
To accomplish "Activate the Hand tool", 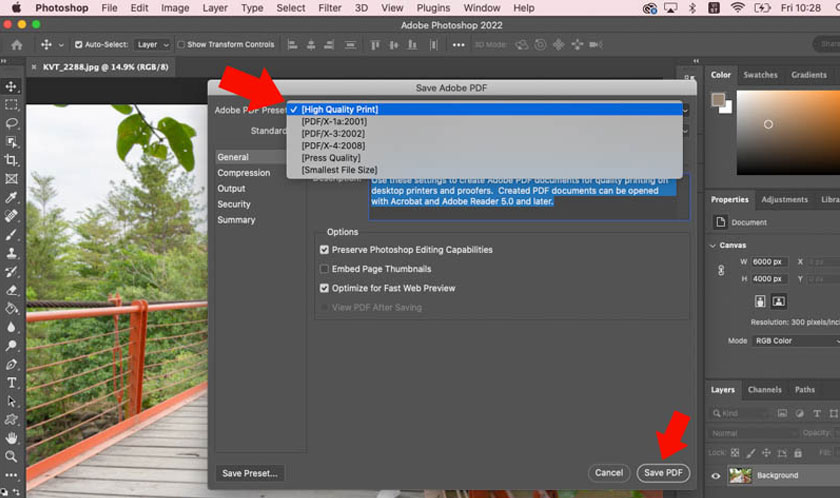I will click(x=11, y=437).
